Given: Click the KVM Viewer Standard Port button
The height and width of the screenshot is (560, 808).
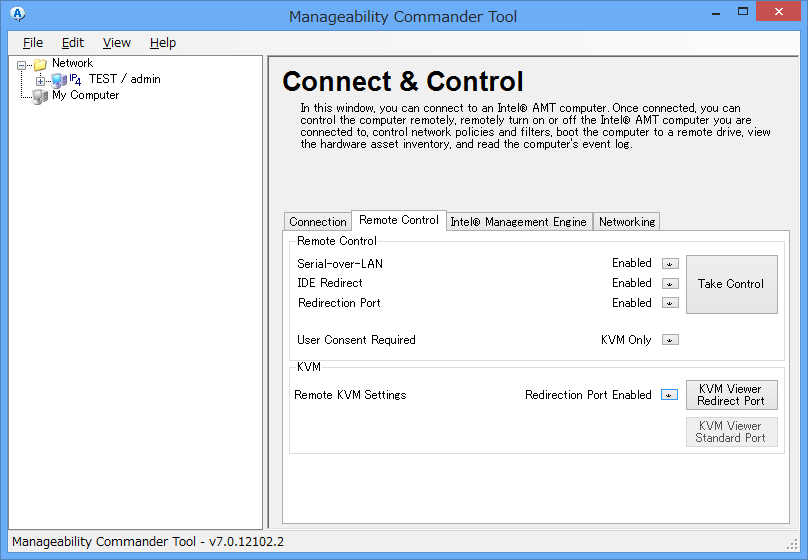Looking at the screenshot, I should [732, 432].
